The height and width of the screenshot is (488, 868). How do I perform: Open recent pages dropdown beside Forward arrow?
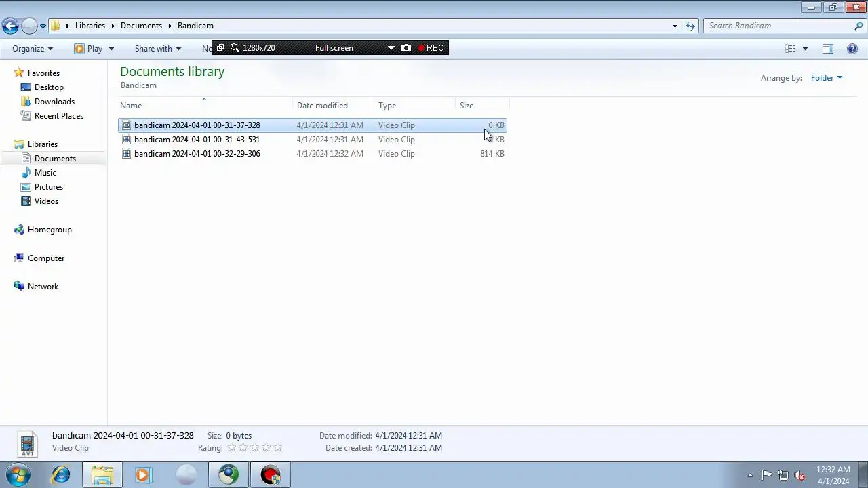pos(43,26)
